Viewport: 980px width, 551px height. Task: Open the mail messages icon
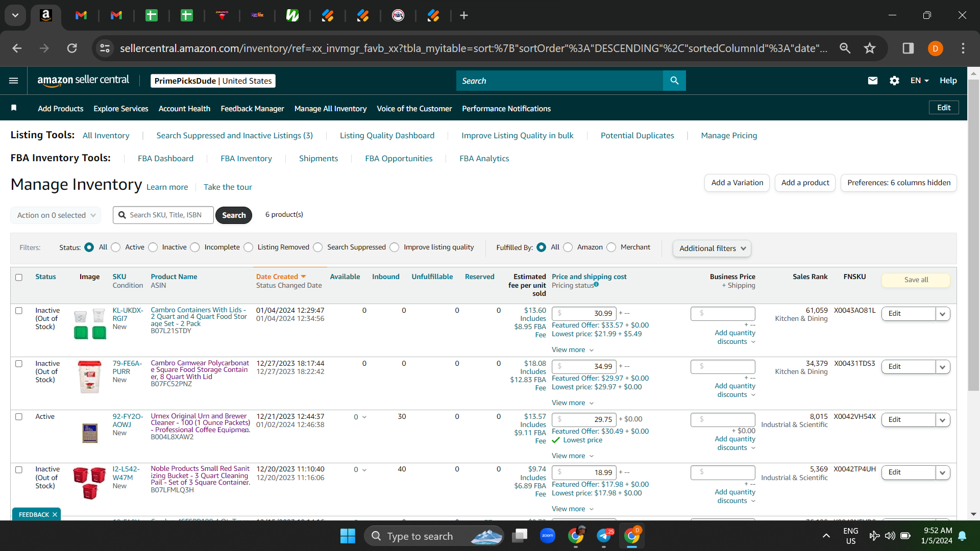tap(873, 81)
